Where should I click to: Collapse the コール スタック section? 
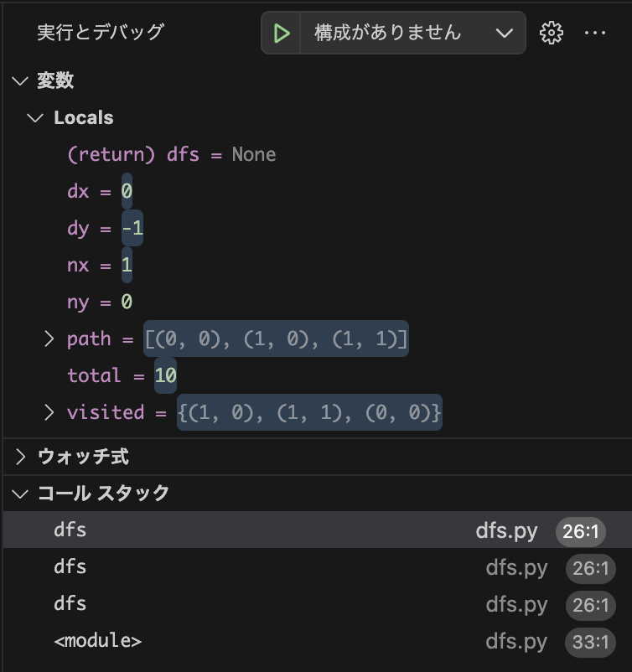20,494
